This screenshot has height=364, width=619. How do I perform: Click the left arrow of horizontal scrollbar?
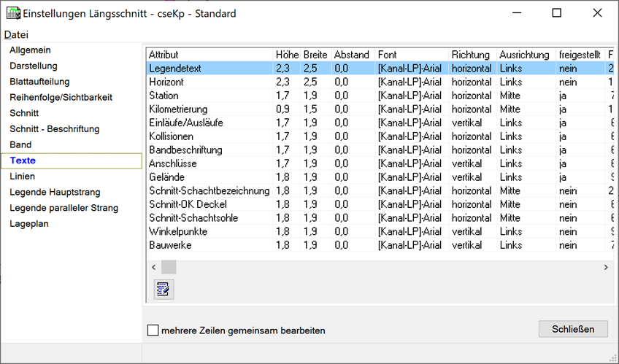(x=153, y=268)
